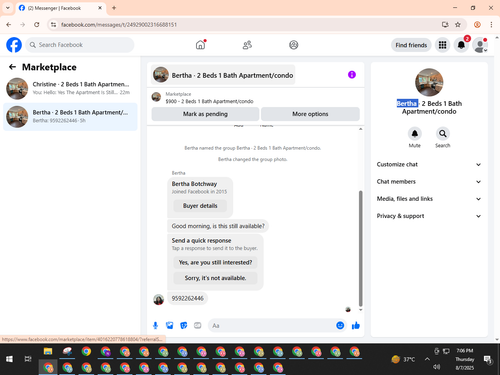Image resolution: width=500 pixels, height=375 pixels.
Task: Click the Search Facebook field
Action: tap(80, 45)
